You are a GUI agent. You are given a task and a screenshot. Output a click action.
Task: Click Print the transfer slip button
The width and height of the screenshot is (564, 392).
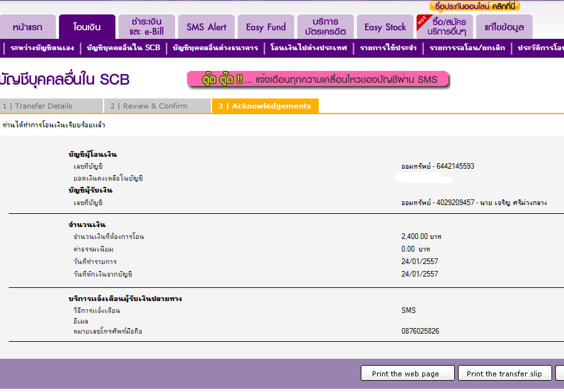(504, 373)
